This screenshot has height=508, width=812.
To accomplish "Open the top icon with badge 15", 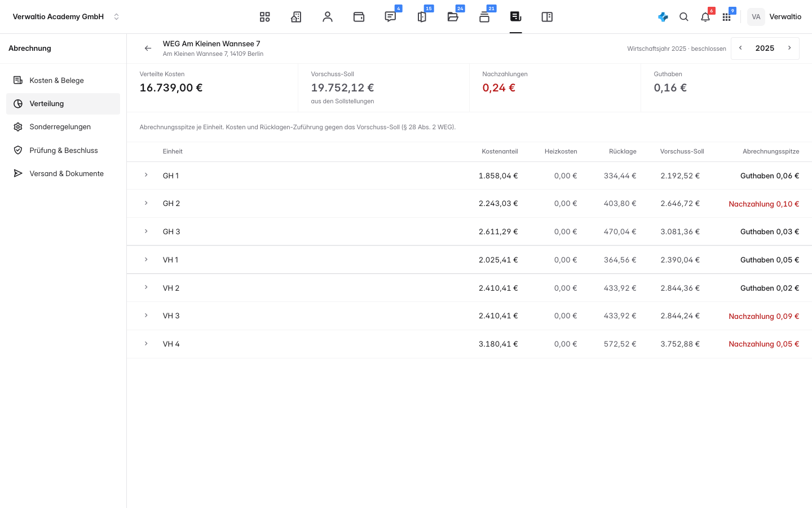I will (422, 17).
